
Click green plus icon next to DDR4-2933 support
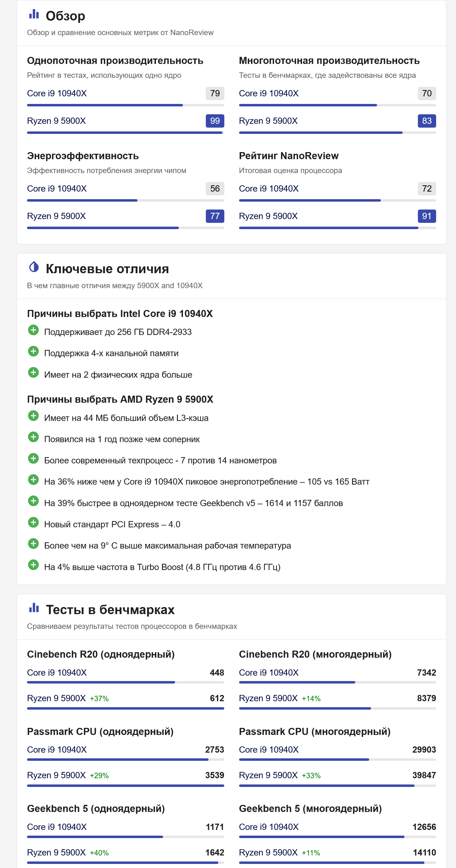(33, 330)
